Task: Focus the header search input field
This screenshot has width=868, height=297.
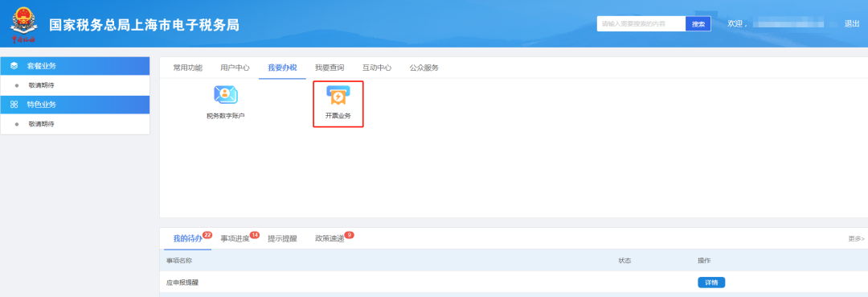Action: click(x=641, y=24)
